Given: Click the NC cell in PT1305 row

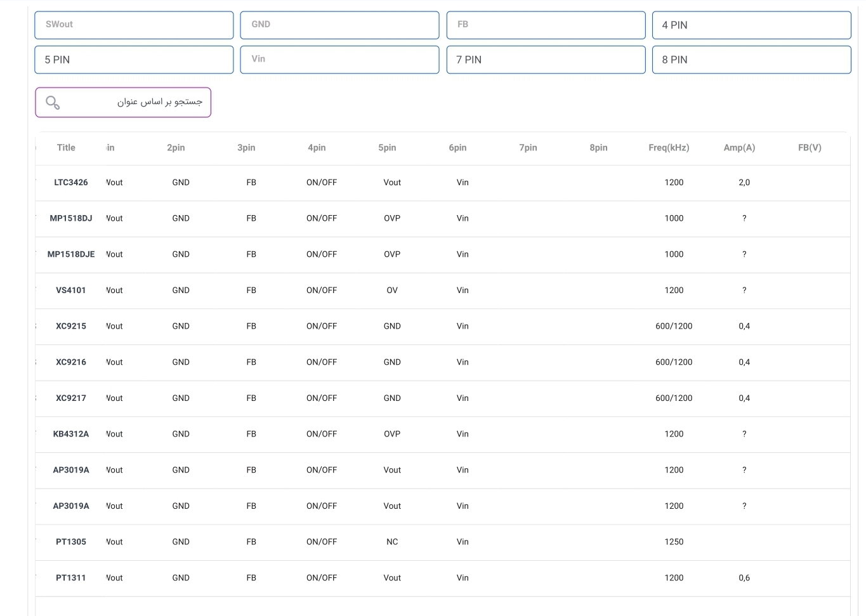Looking at the screenshot, I should [392, 542].
